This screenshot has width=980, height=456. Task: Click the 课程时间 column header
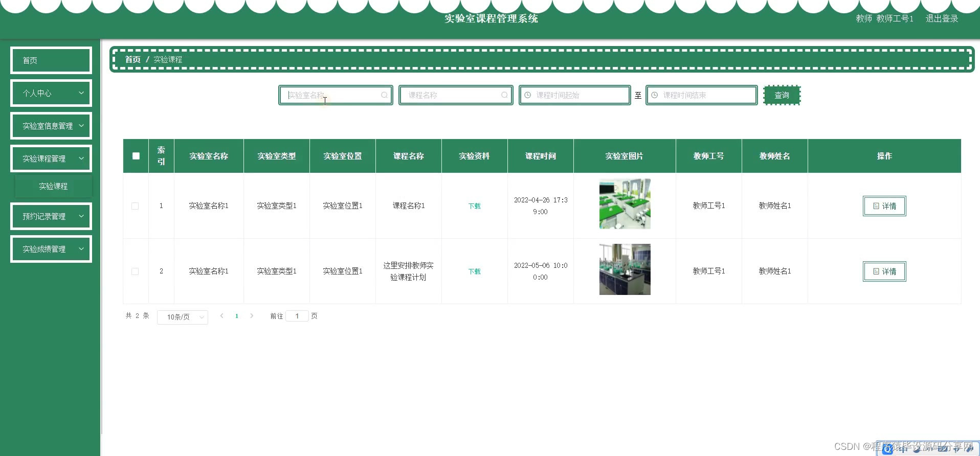tap(541, 156)
